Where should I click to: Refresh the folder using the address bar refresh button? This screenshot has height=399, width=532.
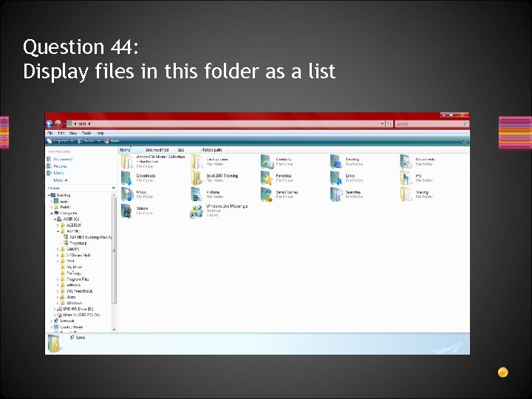(x=389, y=124)
